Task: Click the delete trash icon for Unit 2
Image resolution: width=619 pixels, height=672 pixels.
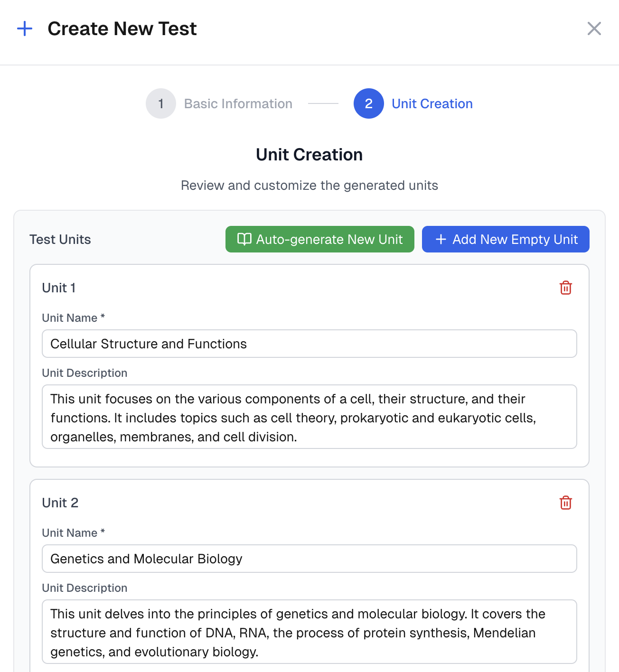Action: (565, 503)
